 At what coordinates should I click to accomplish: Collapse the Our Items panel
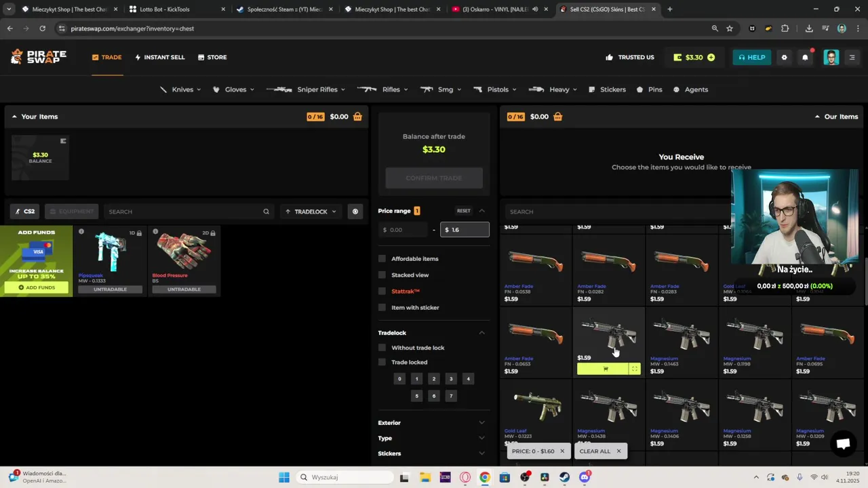coord(817,117)
